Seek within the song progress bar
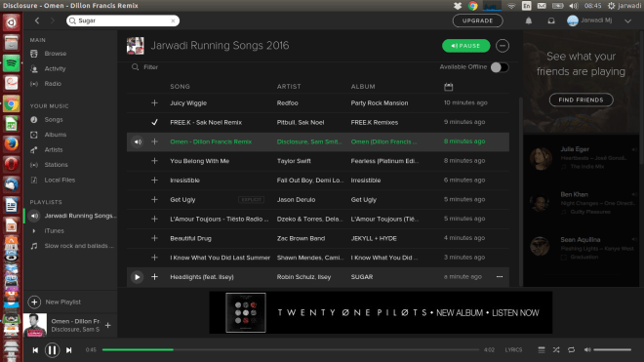 point(291,349)
